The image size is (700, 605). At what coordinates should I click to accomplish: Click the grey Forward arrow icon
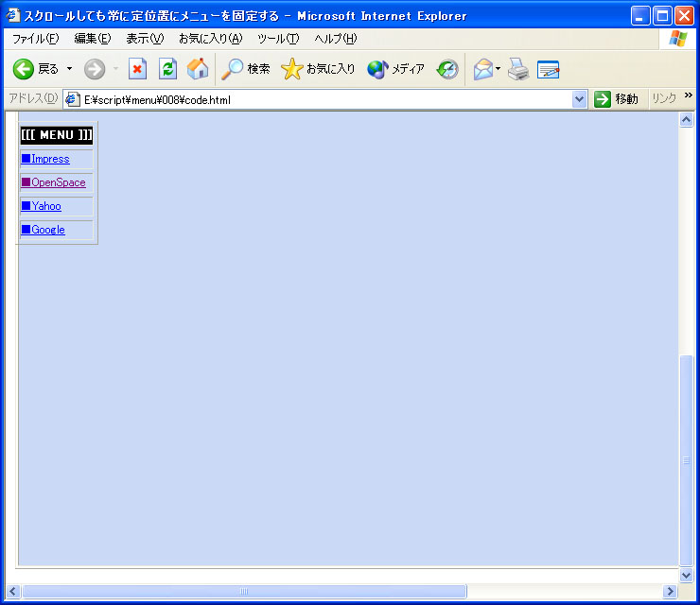[95, 69]
